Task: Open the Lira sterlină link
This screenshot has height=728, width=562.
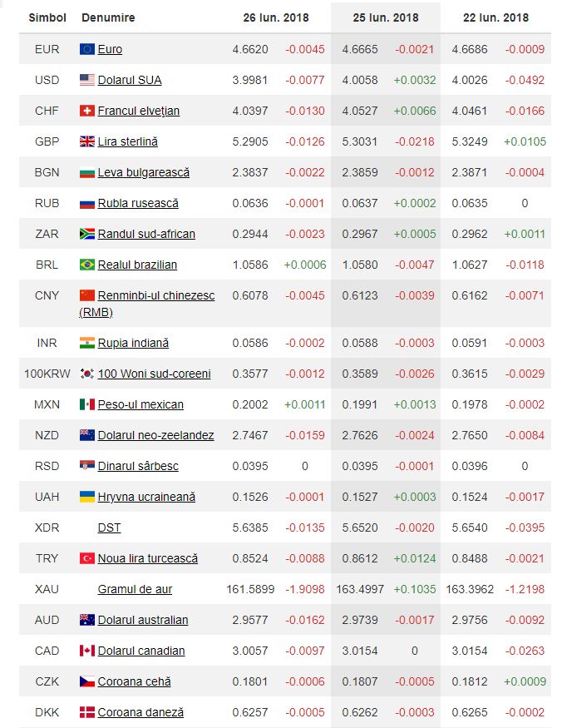Action: tap(127, 141)
